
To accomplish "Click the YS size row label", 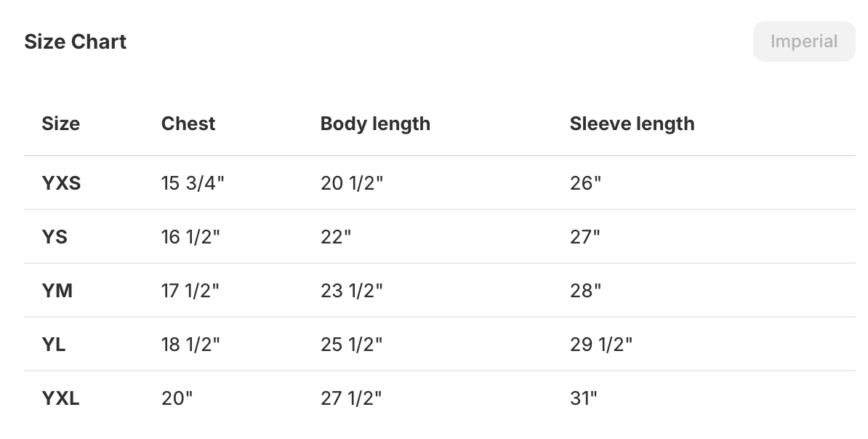I will click(55, 237).
